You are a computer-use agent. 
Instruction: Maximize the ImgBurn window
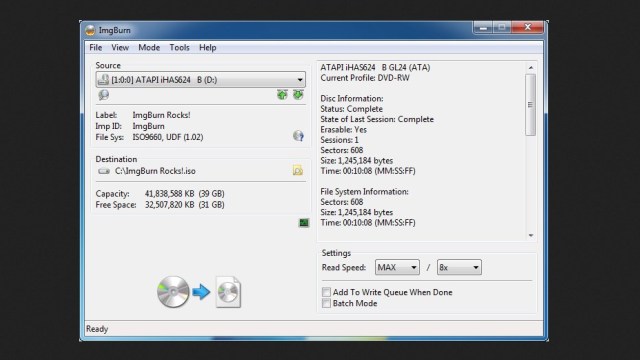(502, 27)
